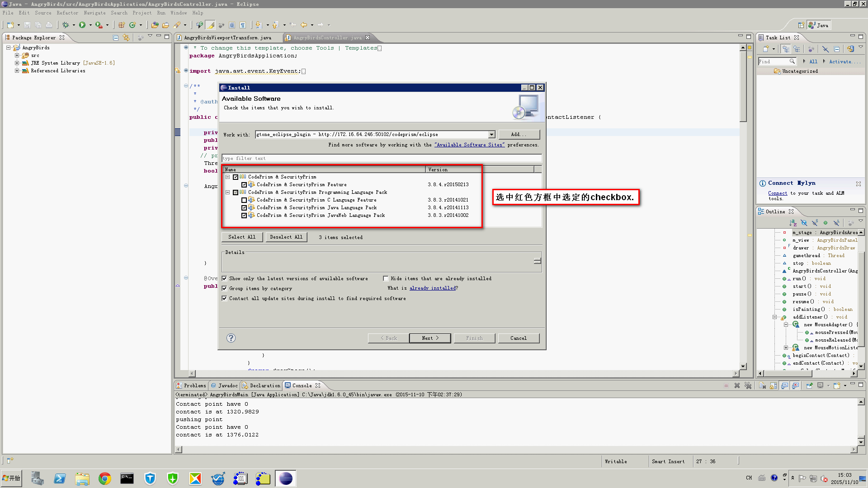868x488 pixels.
Task: Switch to the AngryBirdsController.java tab
Action: pyautogui.click(x=327, y=38)
